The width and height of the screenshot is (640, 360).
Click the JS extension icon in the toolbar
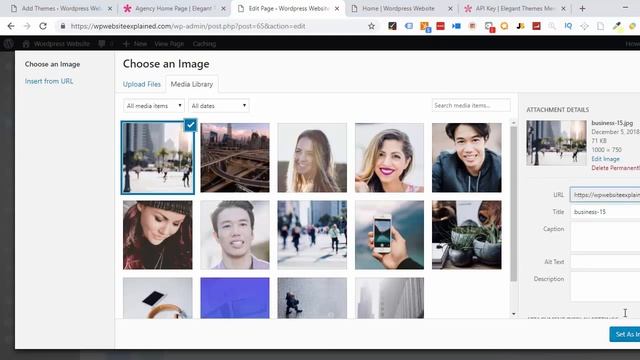pyautogui.click(x=520, y=26)
